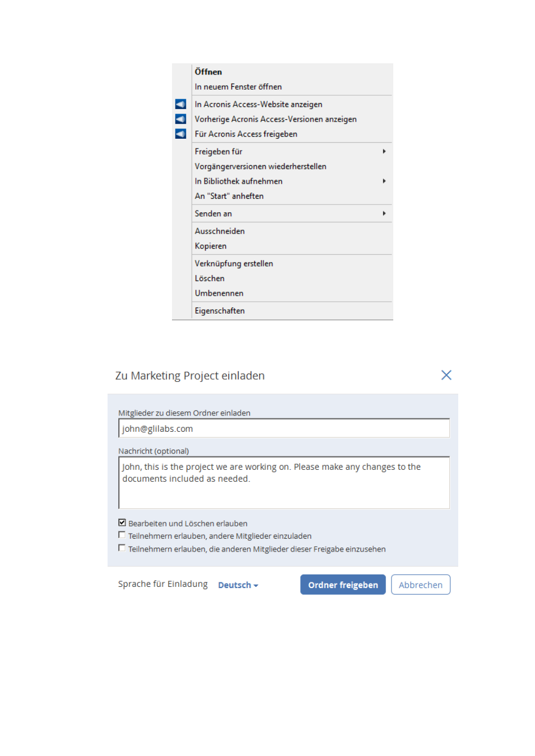Viewport: 535px width, 756px height.
Task: Enable Teilnehmern erlauben, andere Mitglieder einzuladen
Action: click(x=122, y=535)
